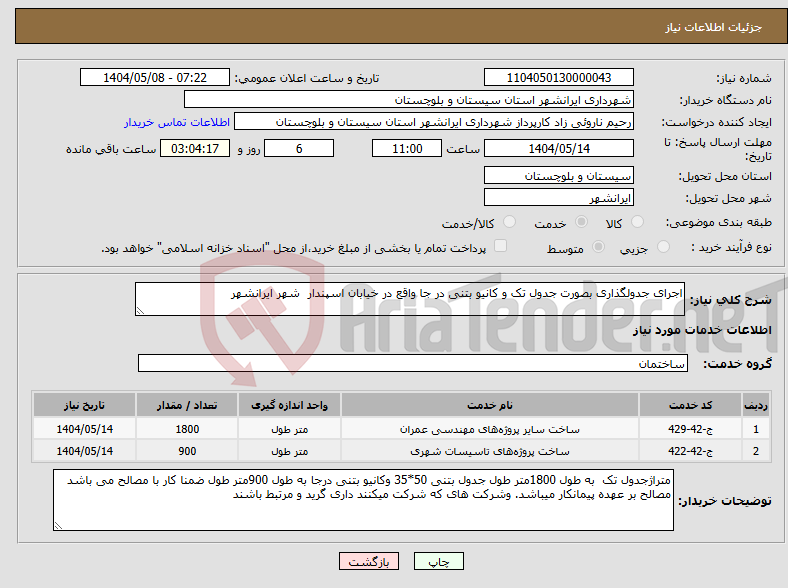Viewport: 788px width, 588px height.
Task: Click the announcement date field 1404/05/08 - 07:22
Action: (x=155, y=77)
